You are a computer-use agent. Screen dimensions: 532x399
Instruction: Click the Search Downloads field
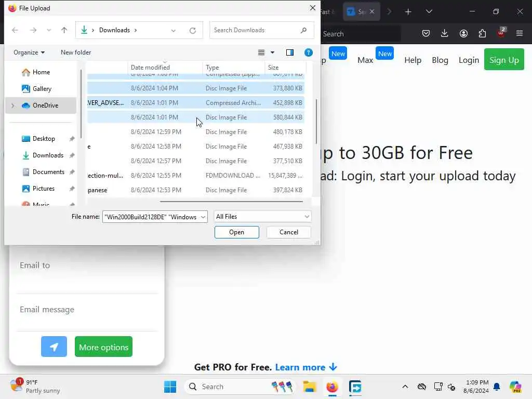pos(262,30)
